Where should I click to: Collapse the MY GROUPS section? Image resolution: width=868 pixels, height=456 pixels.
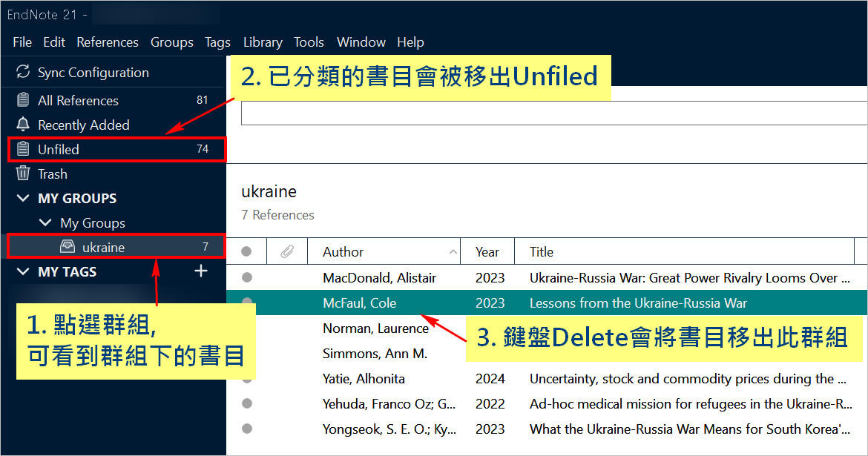tap(23, 198)
